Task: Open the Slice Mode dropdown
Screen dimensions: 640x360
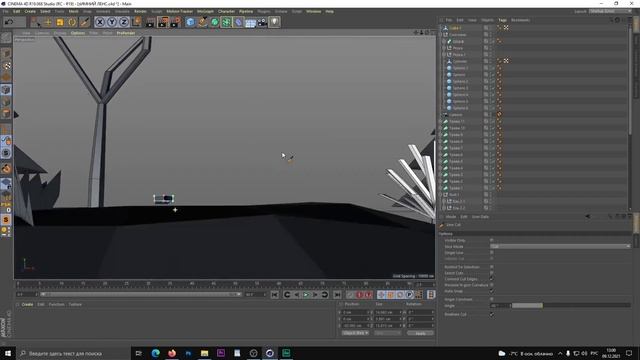Action: pyautogui.click(x=560, y=247)
